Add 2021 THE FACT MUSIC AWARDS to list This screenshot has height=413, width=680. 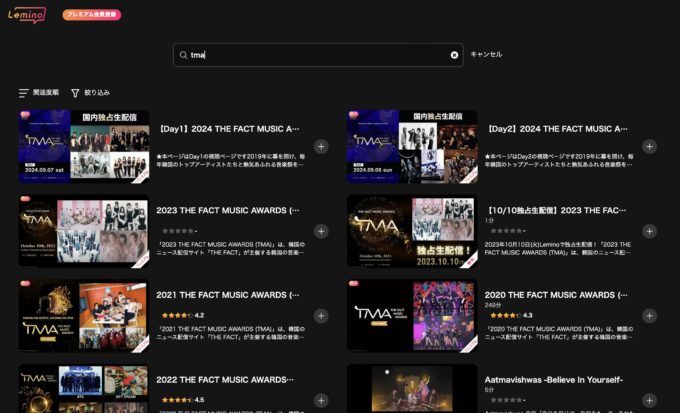[x=321, y=316]
